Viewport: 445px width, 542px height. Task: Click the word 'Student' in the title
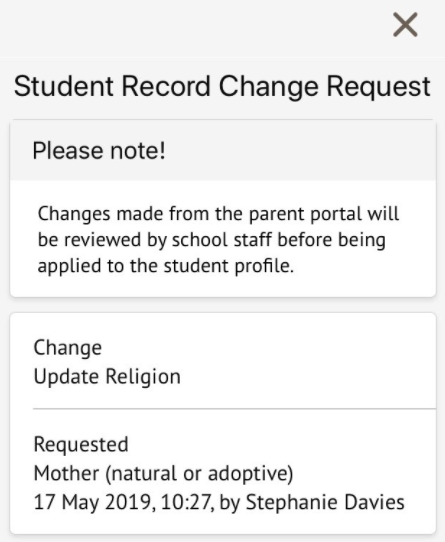coord(64,86)
